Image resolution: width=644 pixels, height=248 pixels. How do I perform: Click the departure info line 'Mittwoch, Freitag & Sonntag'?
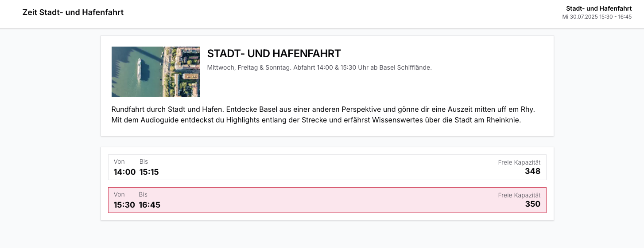(319, 67)
